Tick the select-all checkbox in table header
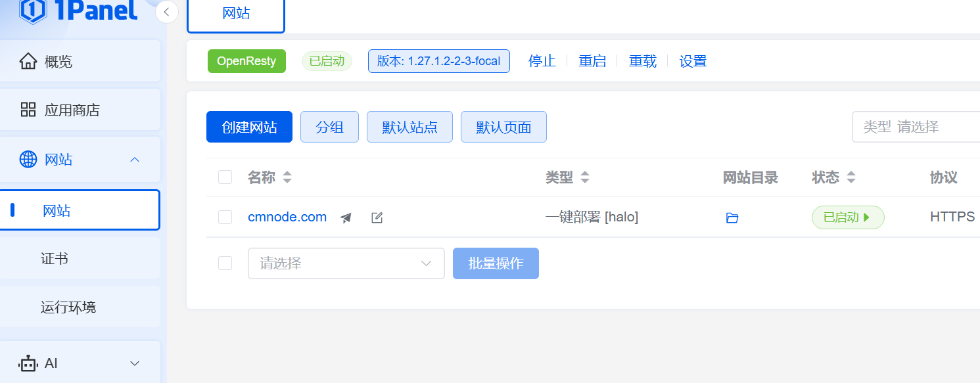This screenshot has height=383, width=980. pyautogui.click(x=225, y=177)
